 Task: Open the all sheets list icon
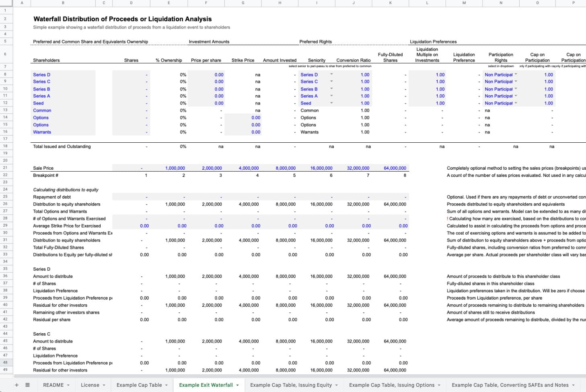tap(27, 385)
